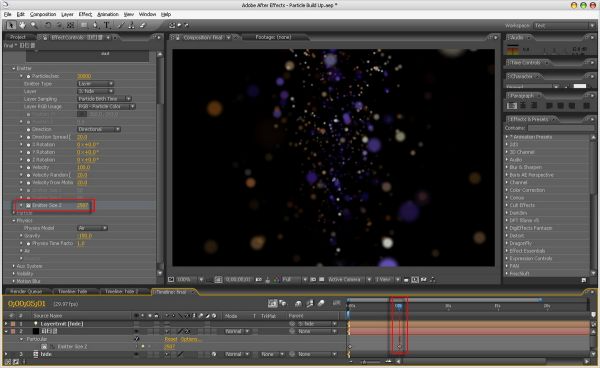
Task: Open the Layer RGB Usage dropdown
Action: [106, 106]
